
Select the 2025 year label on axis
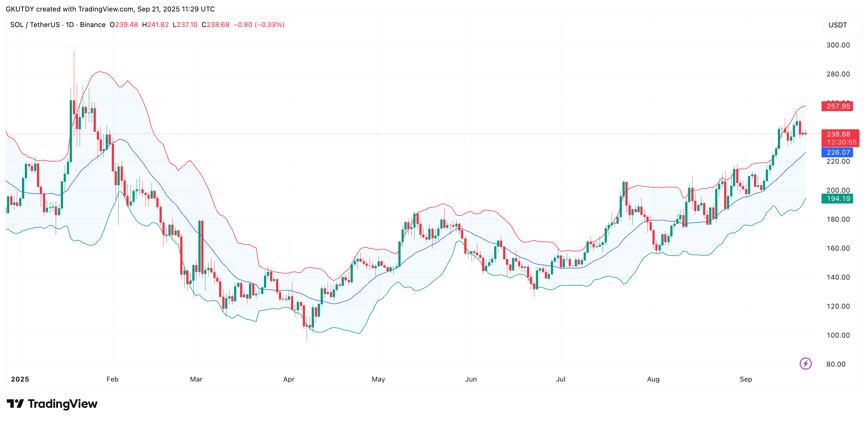pos(20,379)
